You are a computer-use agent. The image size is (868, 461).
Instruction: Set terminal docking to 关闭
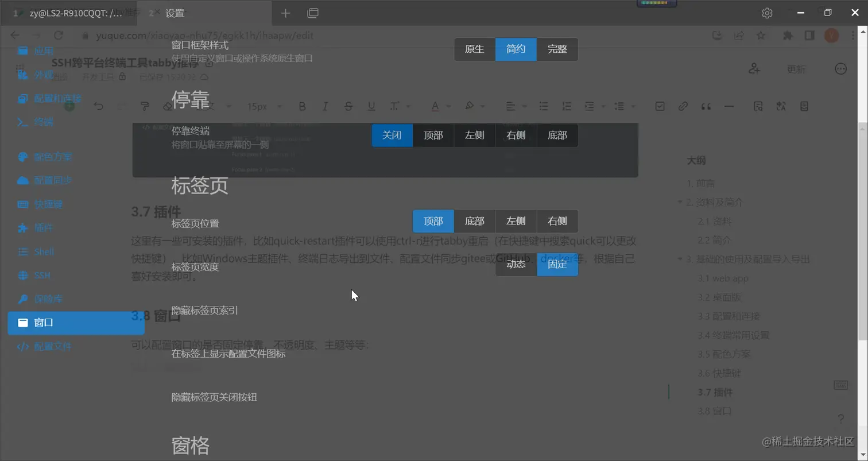[392, 135]
